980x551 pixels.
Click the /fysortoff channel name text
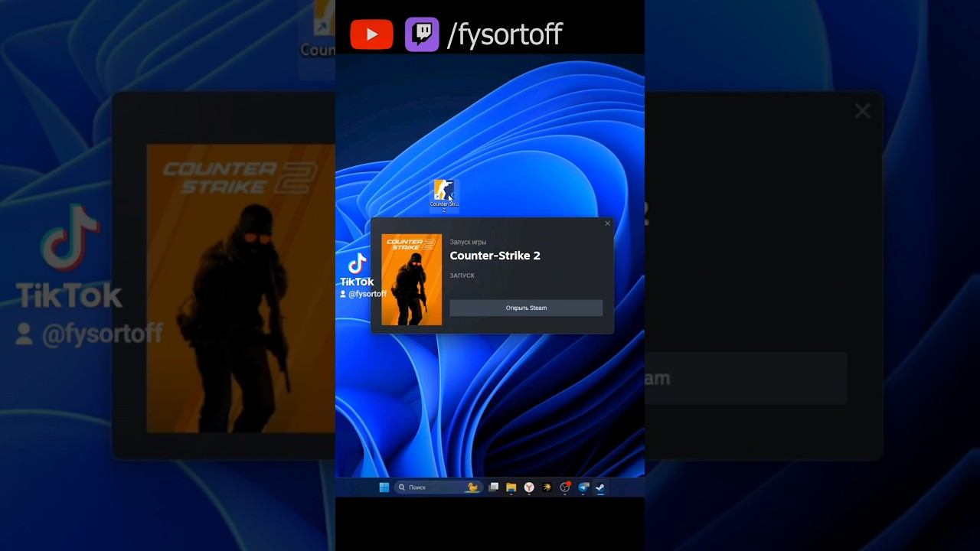click(505, 34)
